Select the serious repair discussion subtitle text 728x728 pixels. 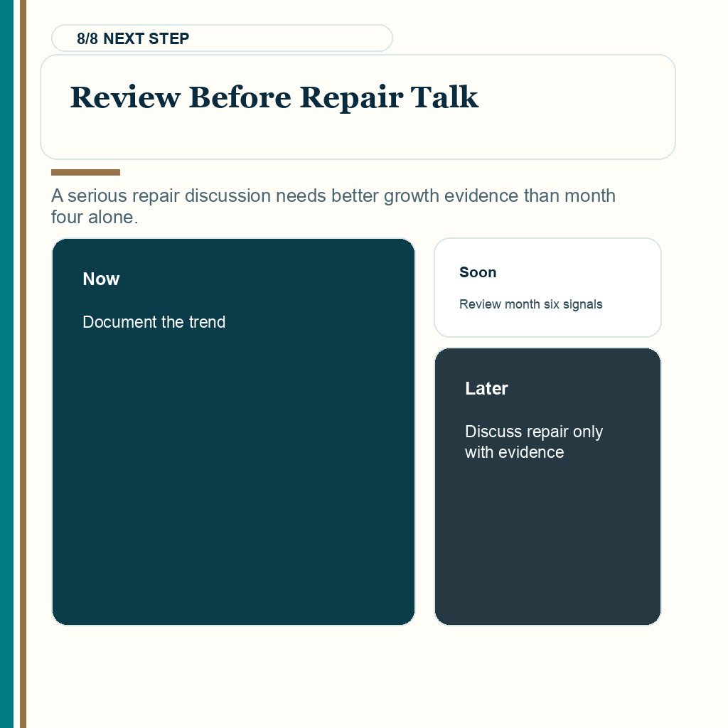tap(333, 206)
